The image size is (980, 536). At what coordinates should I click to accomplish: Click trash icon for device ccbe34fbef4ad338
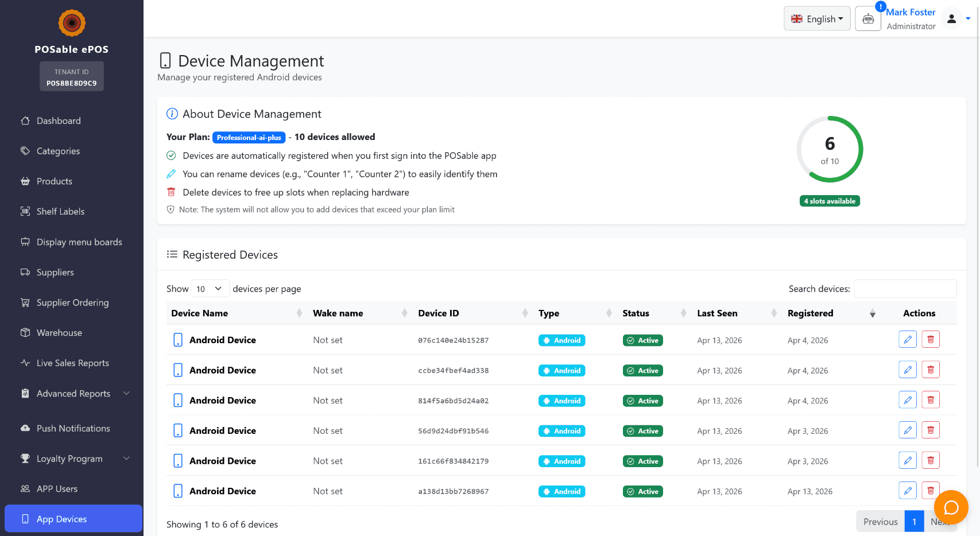(930, 370)
